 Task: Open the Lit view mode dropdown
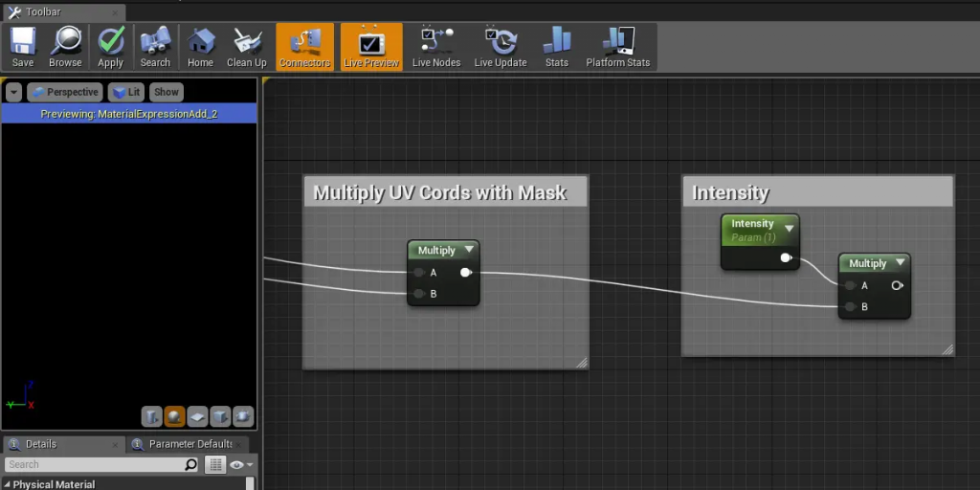click(x=125, y=92)
